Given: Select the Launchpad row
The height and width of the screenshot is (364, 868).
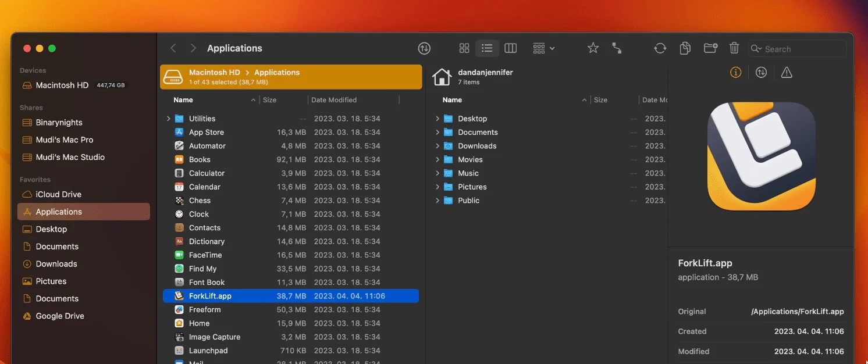Looking at the screenshot, I should (x=291, y=351).
